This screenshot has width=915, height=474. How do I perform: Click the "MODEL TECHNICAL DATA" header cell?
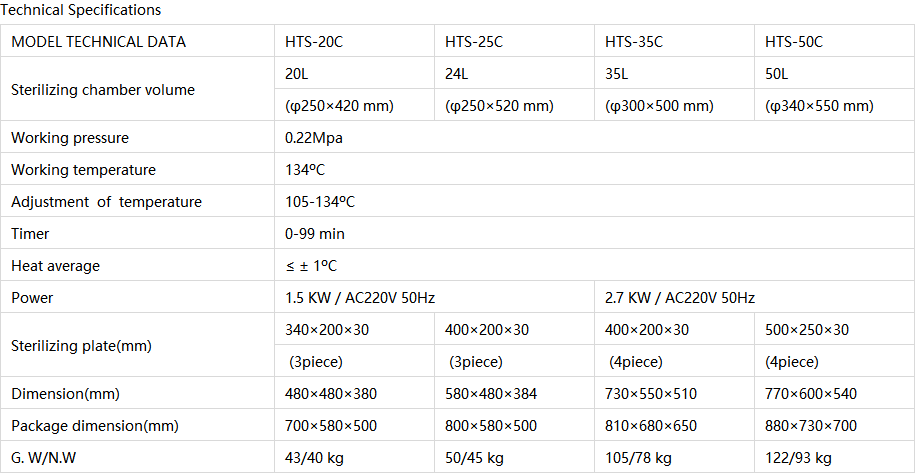[98, 42]
